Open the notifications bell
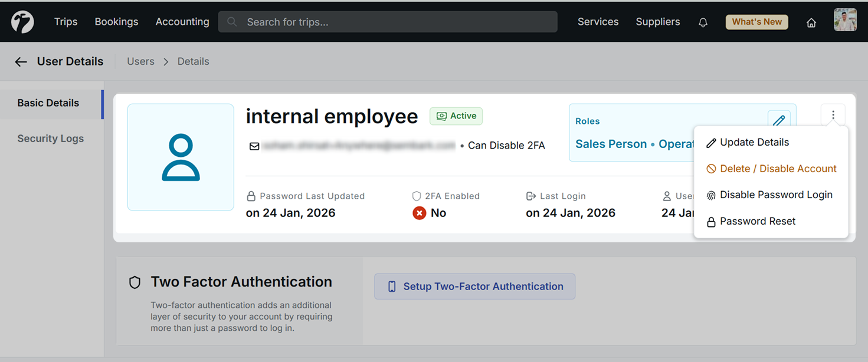Image resolution: width=868 pixels, height=362 pixels. point(703,22)
